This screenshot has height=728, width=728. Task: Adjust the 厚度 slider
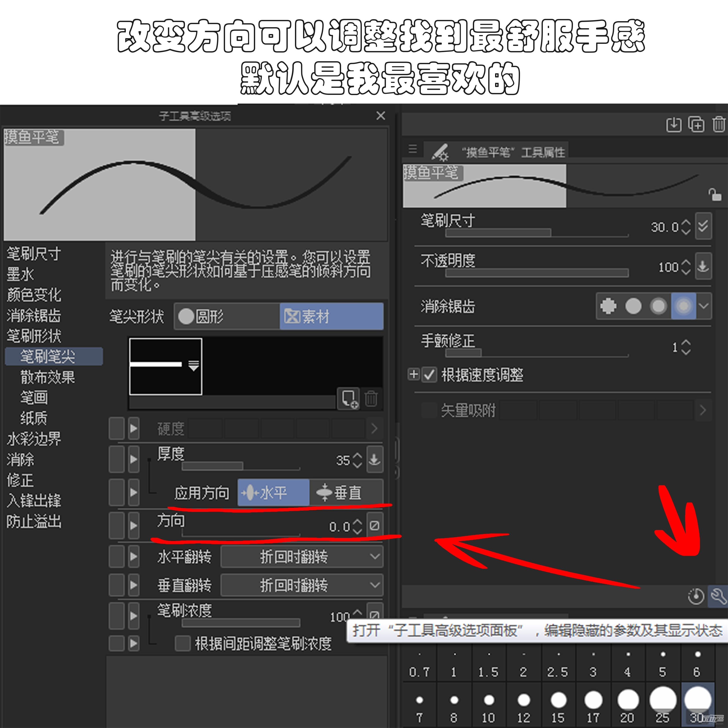241,466
